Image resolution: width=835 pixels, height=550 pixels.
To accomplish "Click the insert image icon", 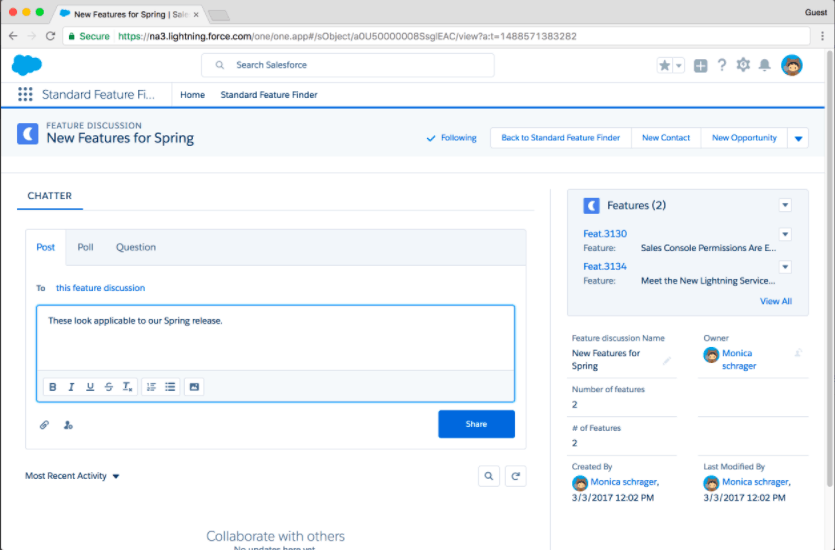I will (x=194, y=387).
